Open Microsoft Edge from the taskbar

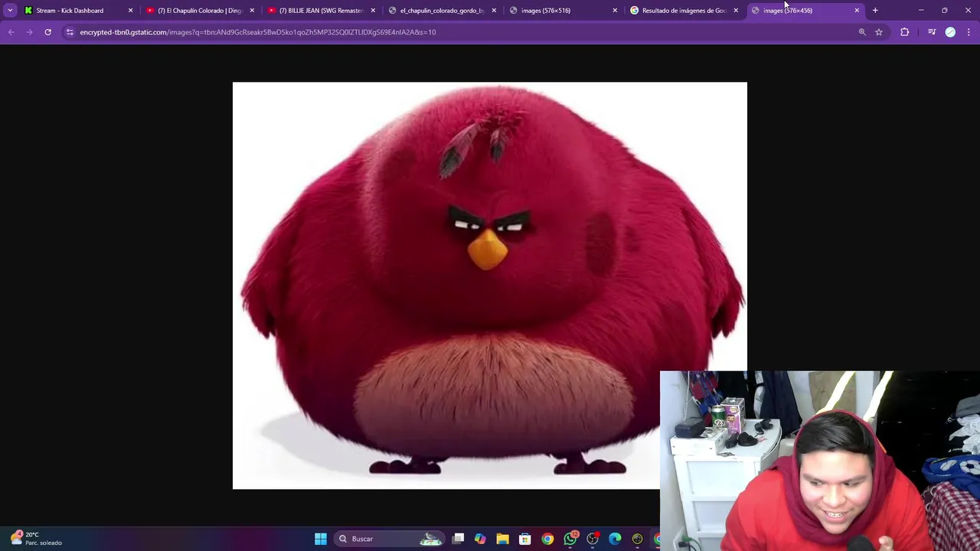pyautogui.click(x=615, y=539)
